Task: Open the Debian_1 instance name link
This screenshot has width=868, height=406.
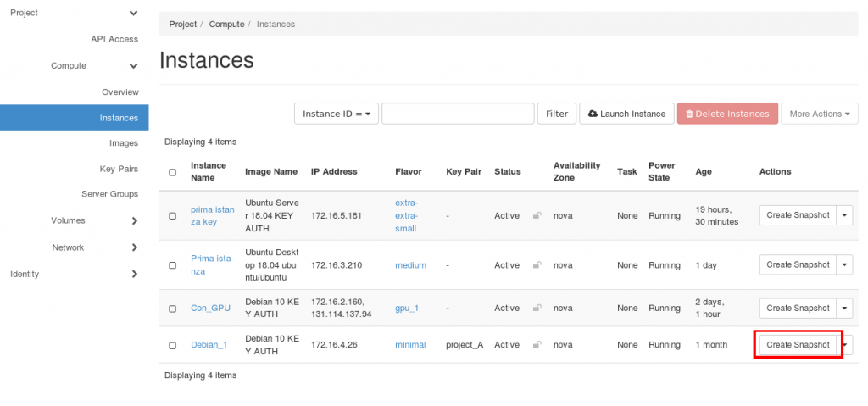Action: tap(209, 345)
